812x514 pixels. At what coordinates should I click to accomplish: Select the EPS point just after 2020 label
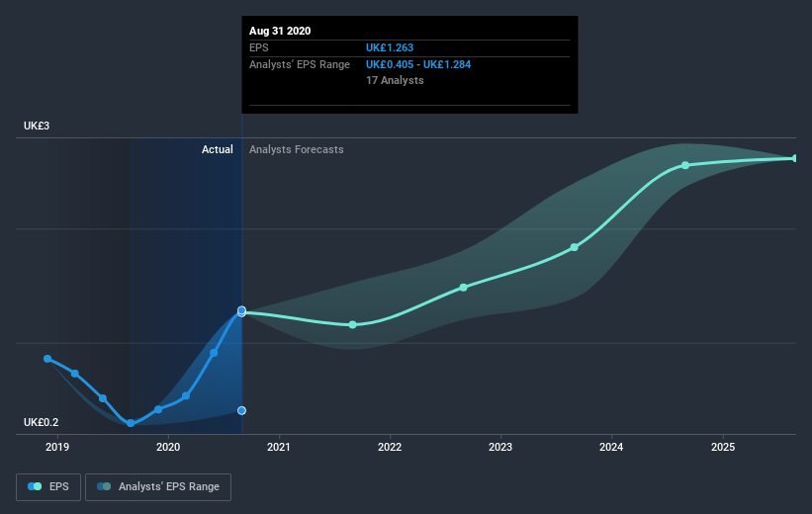coord(186,396)
